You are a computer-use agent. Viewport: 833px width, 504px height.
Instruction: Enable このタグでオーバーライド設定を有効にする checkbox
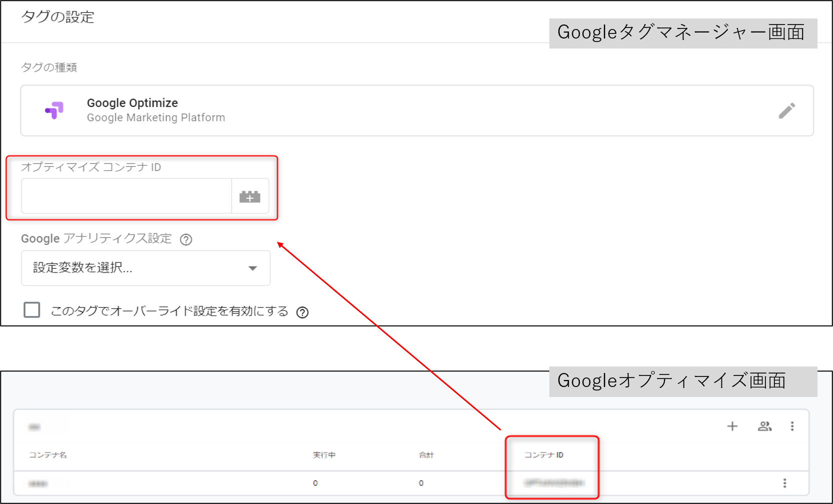pyautogui.click(x=32, y=310)
